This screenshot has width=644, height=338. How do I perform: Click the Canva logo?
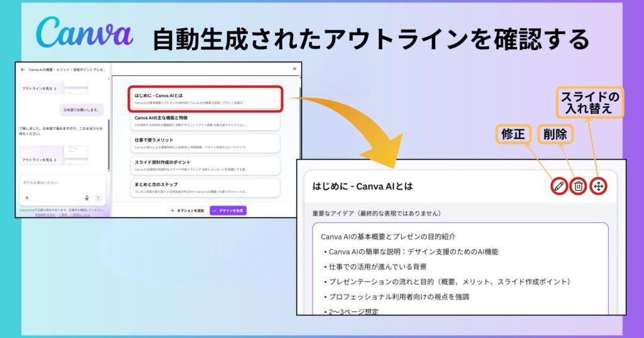click(84, 33)
